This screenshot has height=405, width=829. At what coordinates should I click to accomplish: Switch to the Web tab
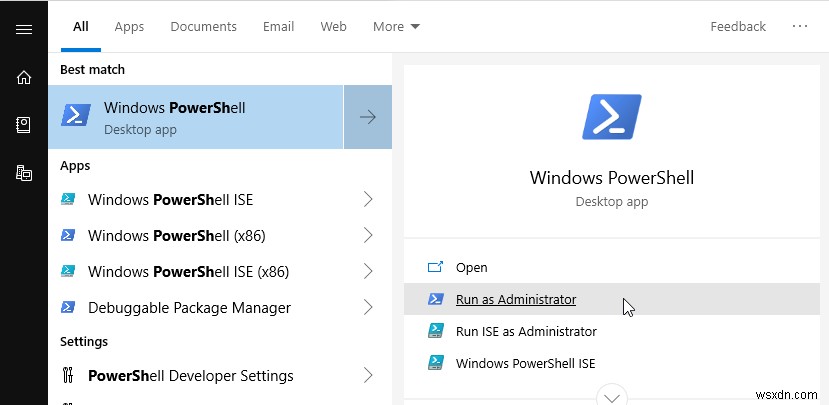[334, 26]
